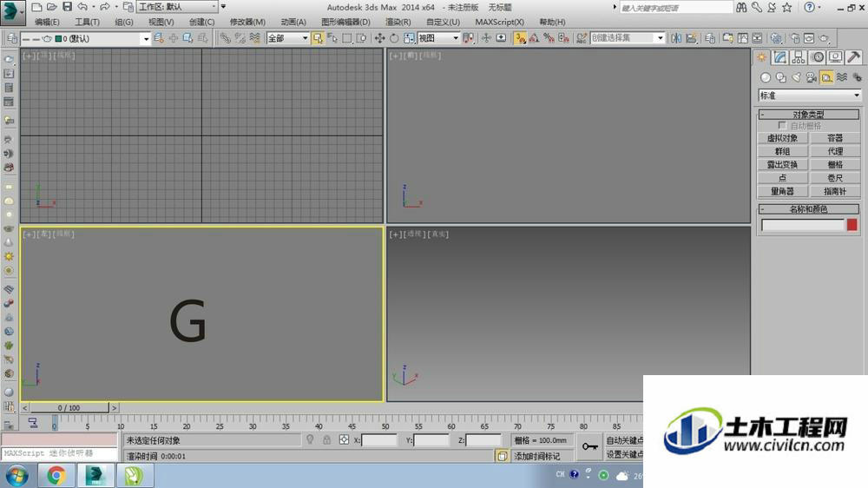
Task: Open the named selection sets dropdown
Action: tap(628, 38)
